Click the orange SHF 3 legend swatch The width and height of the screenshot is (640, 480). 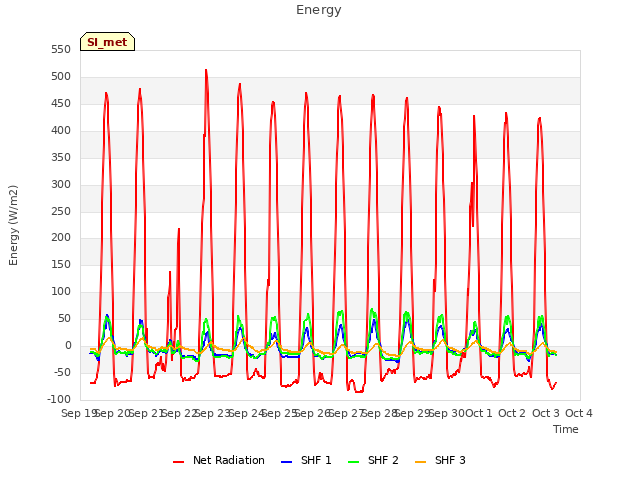tap(420, 462)
